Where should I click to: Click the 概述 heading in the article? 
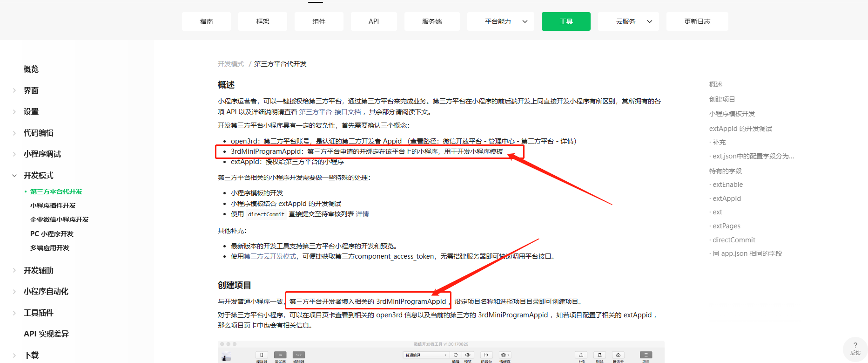(x=226, y=85)
